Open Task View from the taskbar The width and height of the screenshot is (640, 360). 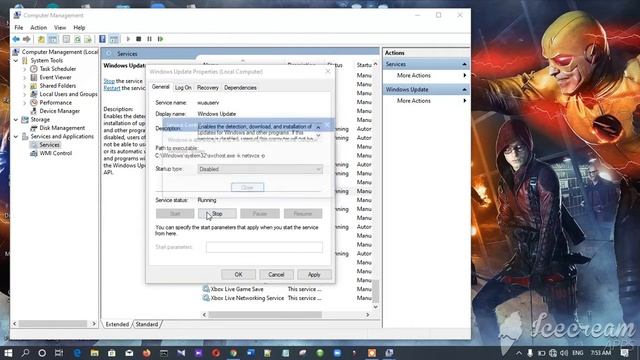(59, 353)
